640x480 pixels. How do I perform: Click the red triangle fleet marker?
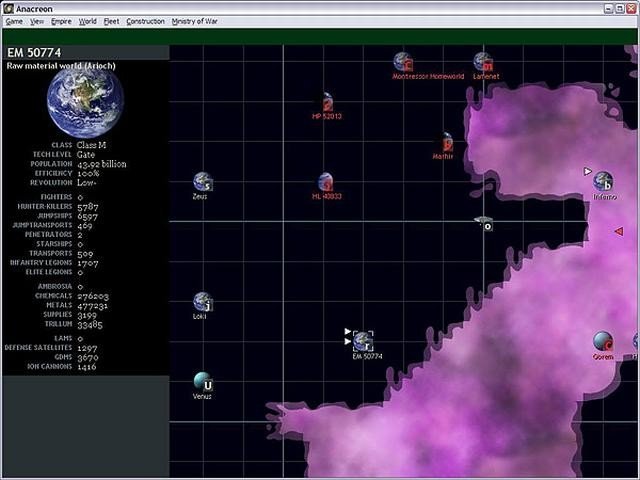[x=619, y=231]
